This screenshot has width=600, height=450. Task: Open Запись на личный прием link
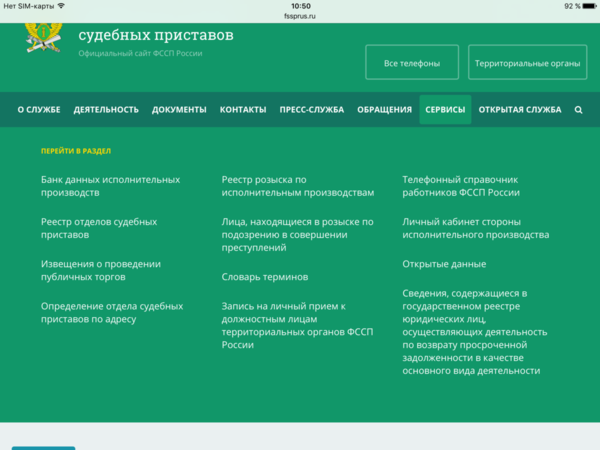pos(297,325)
